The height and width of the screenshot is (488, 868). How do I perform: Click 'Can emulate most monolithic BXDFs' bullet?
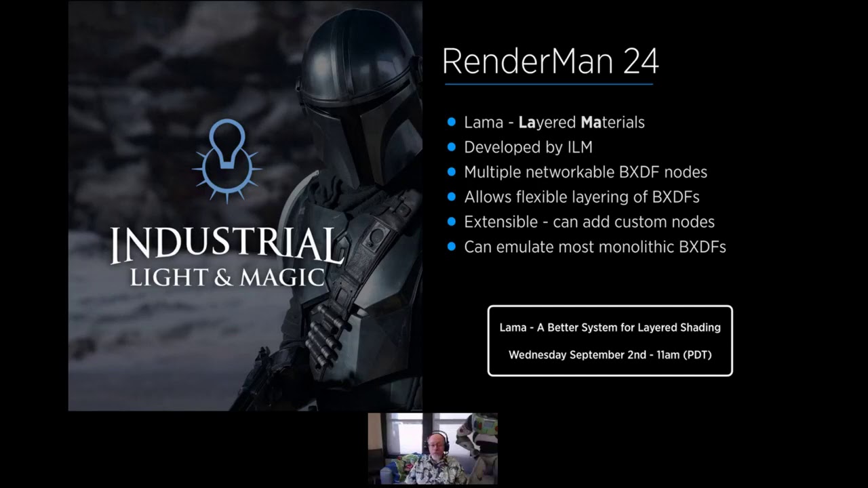[595, 247]
